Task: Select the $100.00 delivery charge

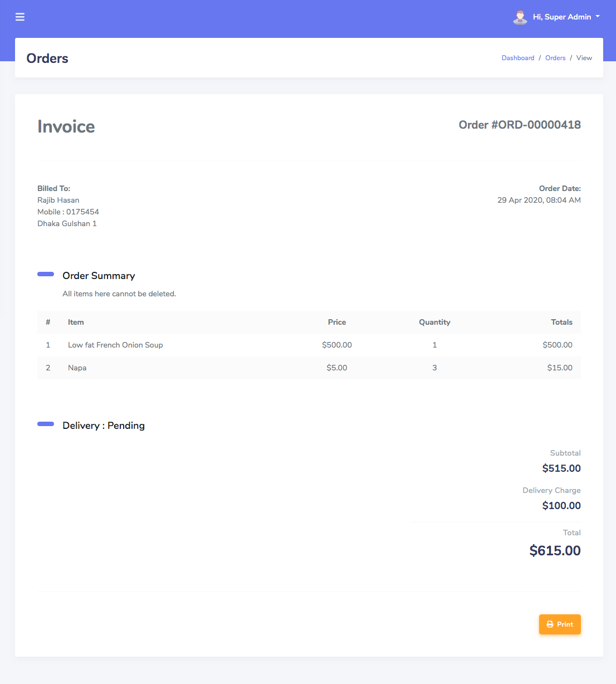Action: pos(561,506)
